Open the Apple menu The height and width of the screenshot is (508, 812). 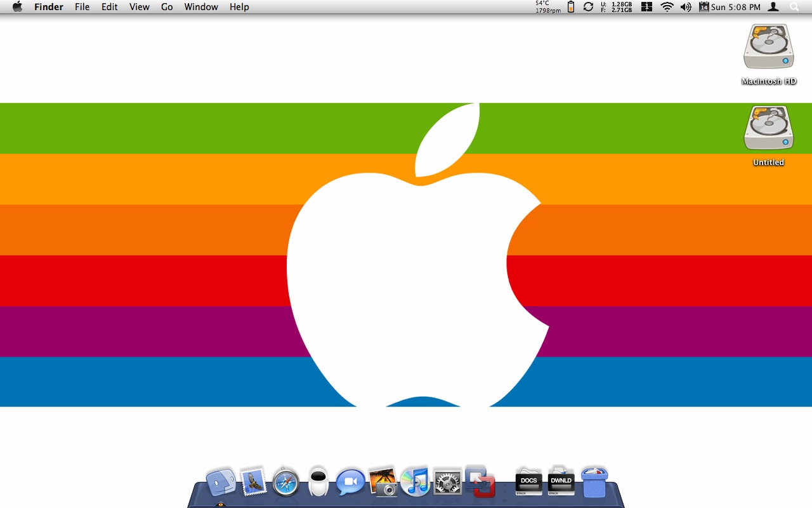17,7
